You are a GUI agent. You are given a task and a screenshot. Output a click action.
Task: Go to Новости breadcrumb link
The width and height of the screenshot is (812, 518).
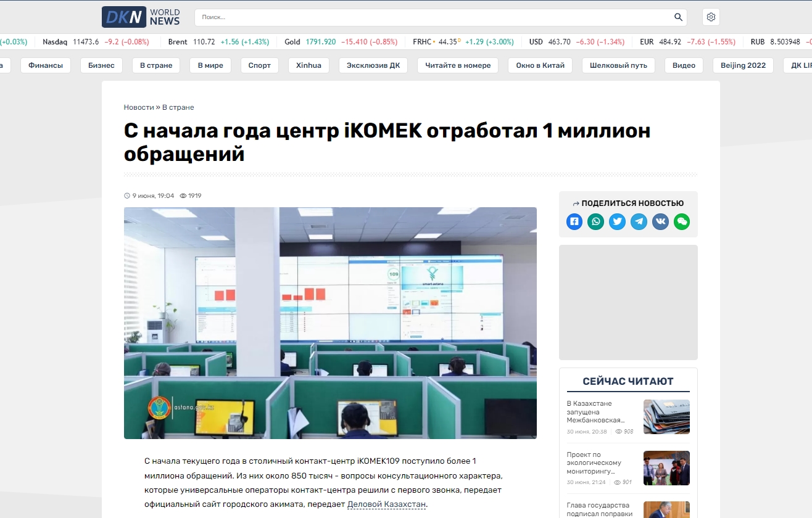139,107
